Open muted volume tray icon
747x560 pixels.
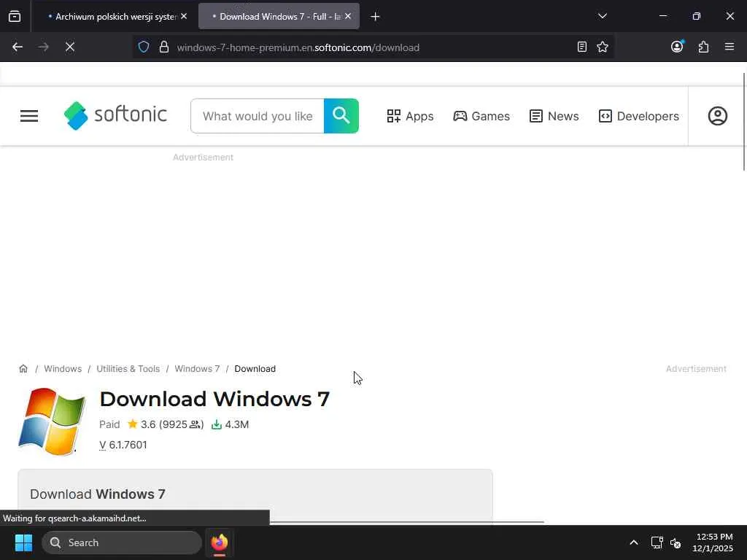point(676,542)
